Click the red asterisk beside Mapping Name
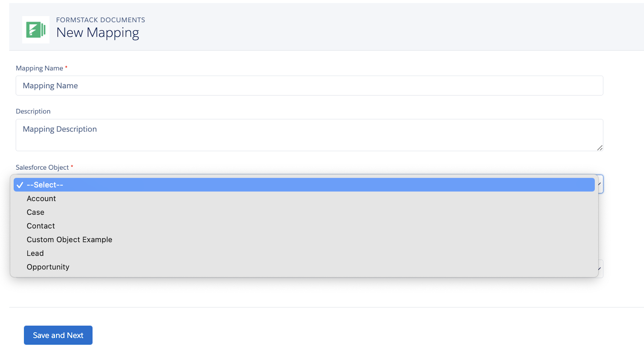Image resolution: width=644 pixels, height=353 pixels. pos(66,67)
